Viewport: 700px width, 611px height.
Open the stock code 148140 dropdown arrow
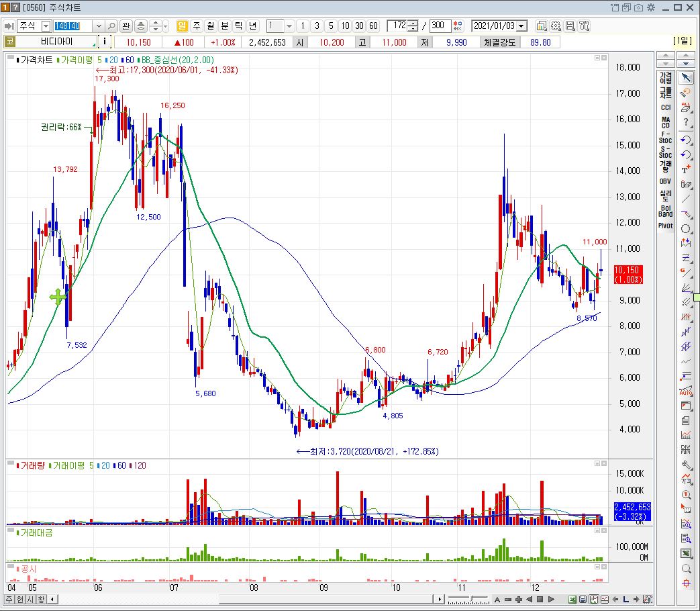[99, 26]
